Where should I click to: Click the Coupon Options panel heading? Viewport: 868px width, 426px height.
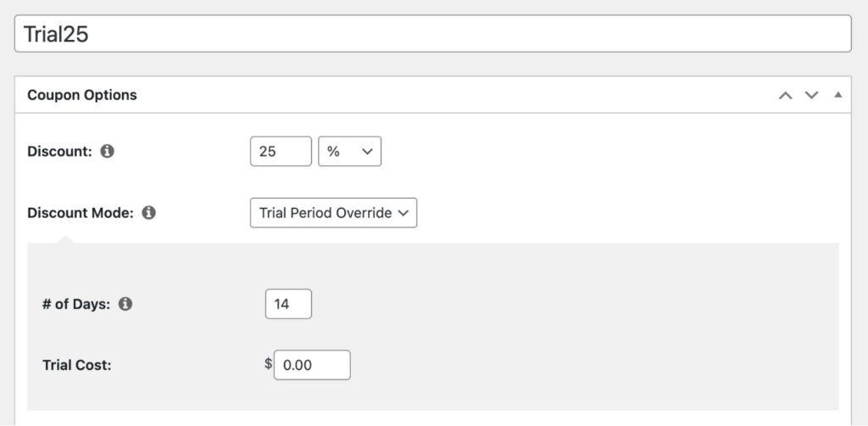pos(82,95)
